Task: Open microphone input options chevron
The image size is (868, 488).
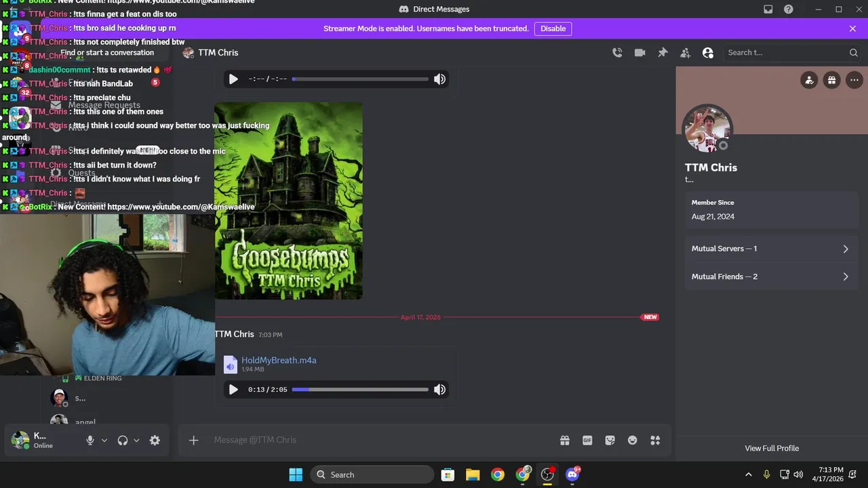Action: pos(104,441)
